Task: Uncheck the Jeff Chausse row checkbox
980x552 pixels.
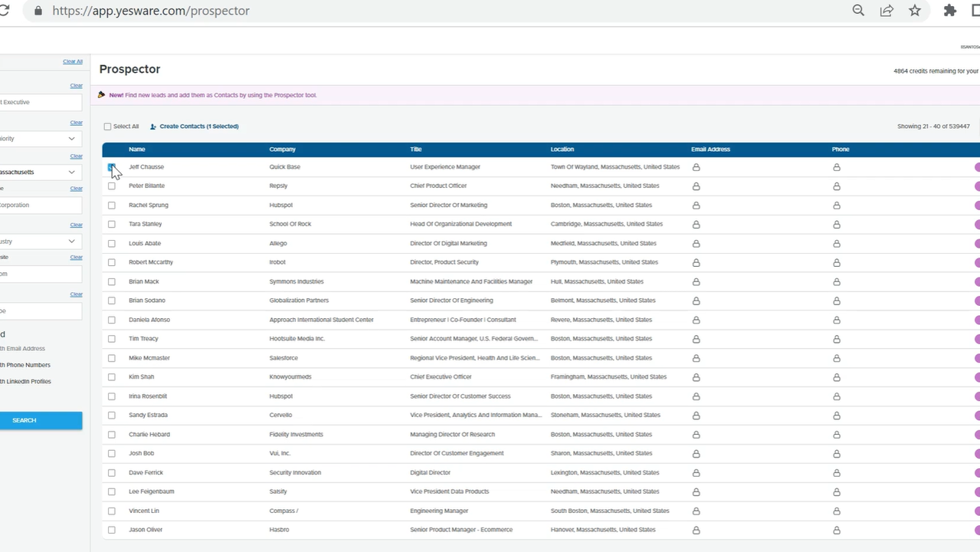Action: [x=112, y=166]
